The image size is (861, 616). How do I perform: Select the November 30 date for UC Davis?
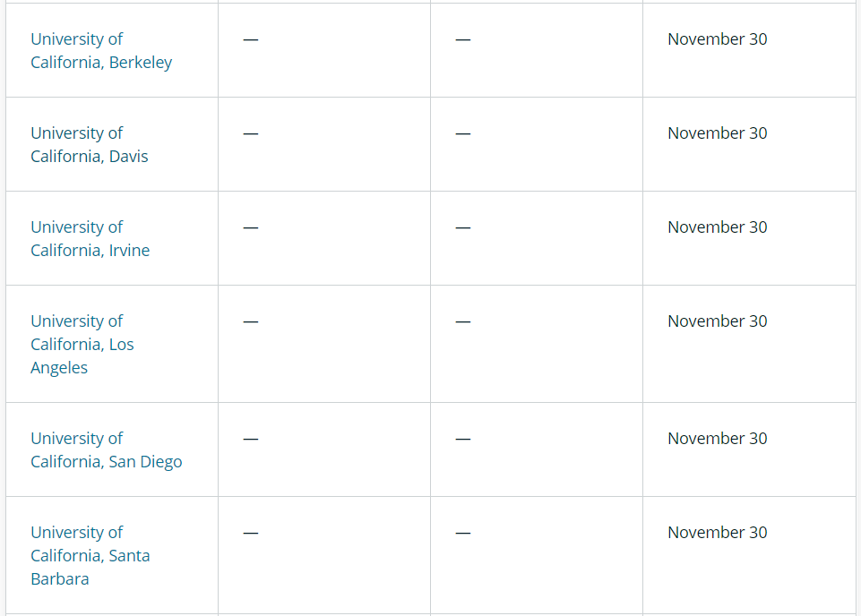pyautogui.click(x=717, y=133)
